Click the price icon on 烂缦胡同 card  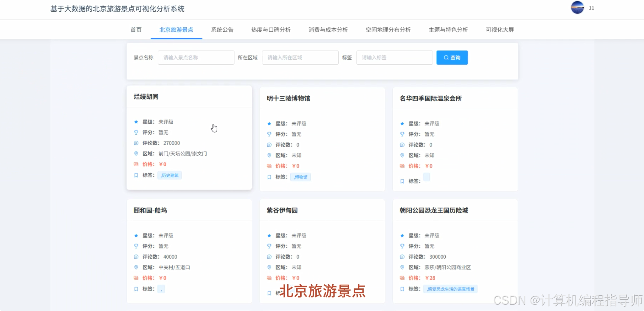136,164
